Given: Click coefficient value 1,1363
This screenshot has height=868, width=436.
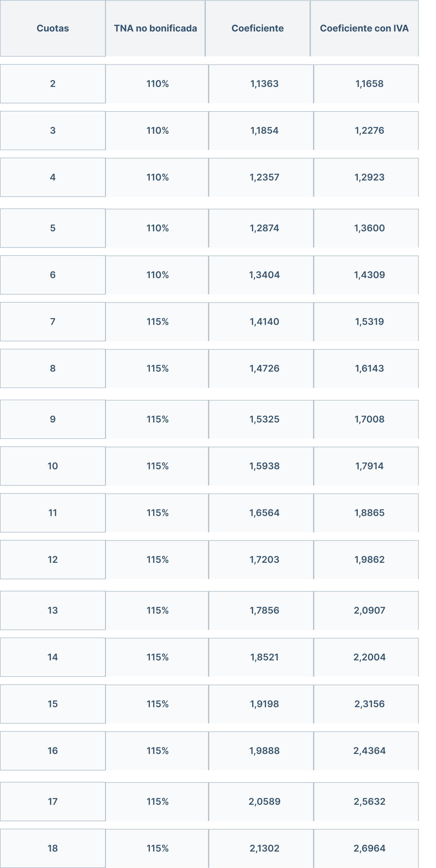Looking at the screenshot, I should [264, 83].
